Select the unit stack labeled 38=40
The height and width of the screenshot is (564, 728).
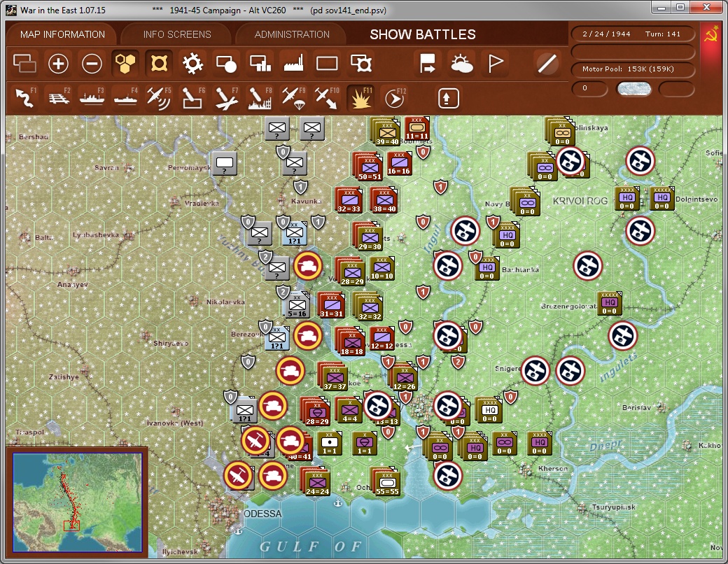pyautogui.click(x=384, y=201)
